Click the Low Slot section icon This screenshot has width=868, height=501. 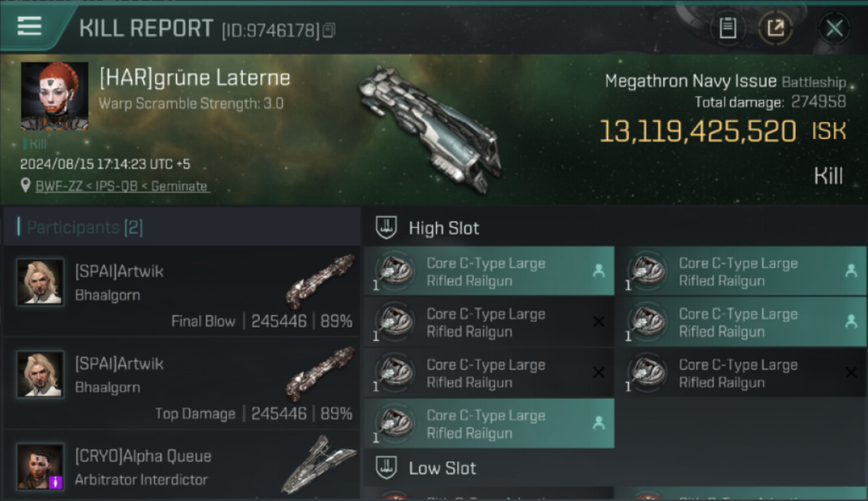387,468
